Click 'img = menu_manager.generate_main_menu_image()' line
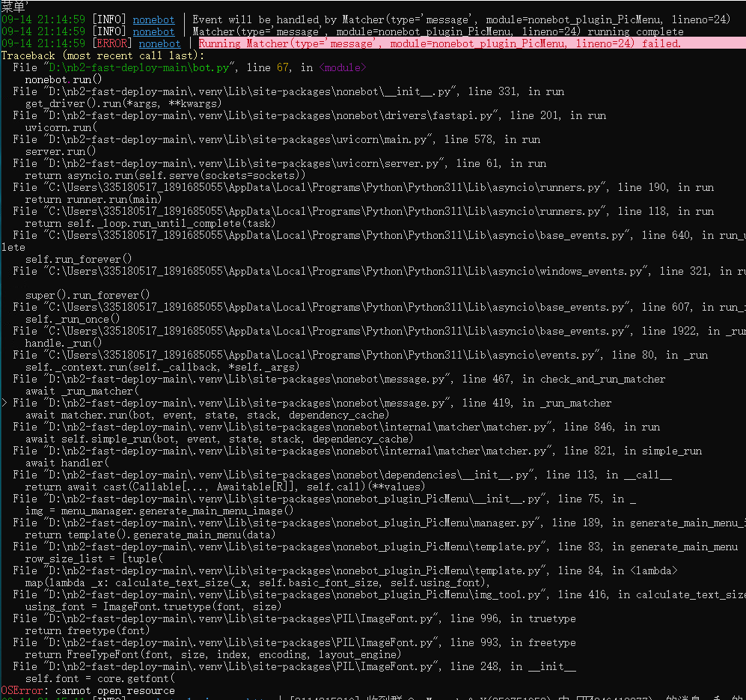Screen dimensions: 746x700 159,511
